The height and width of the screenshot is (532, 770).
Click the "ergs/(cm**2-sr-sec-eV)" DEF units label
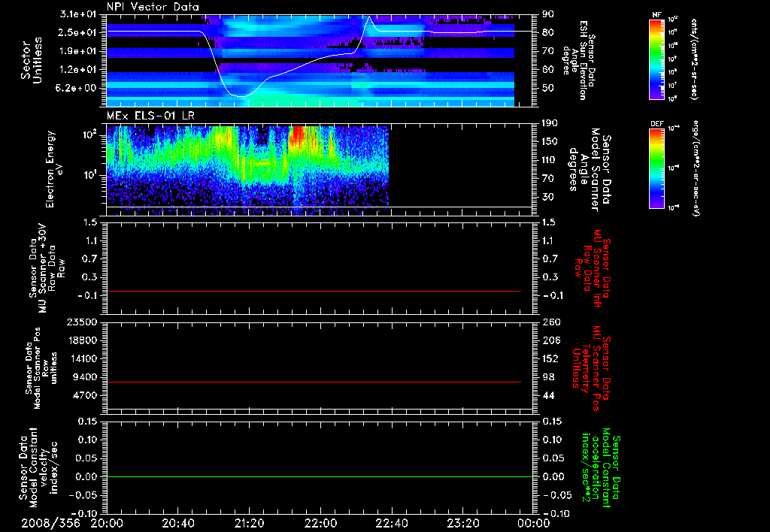click(x=696, y=168)
